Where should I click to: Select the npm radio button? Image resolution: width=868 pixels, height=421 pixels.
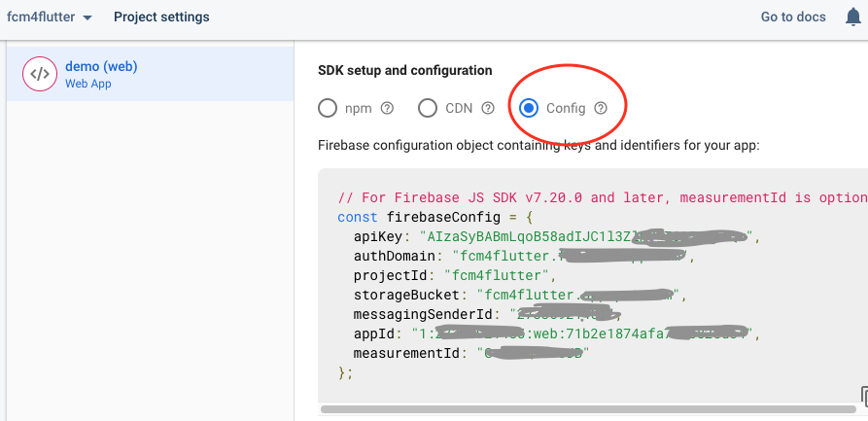(328, 108)
